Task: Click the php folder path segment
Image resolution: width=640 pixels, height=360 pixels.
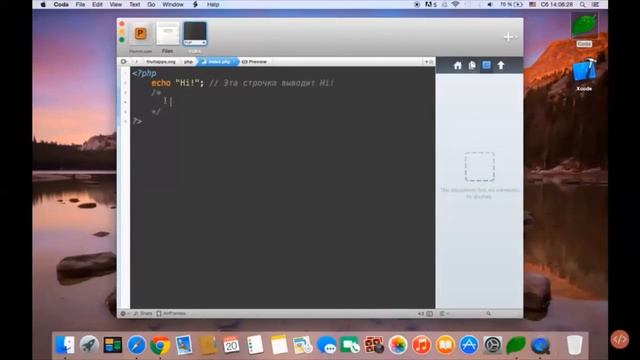Action: point(188,62)
